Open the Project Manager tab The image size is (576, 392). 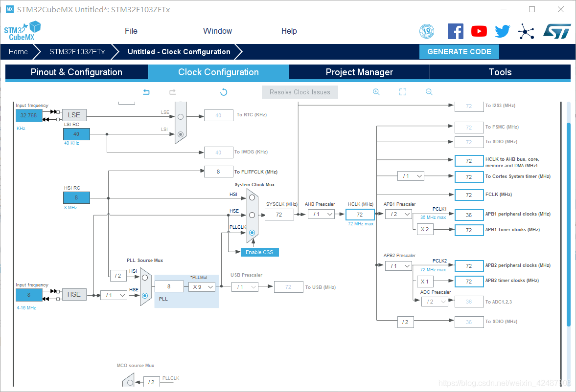pos(359,72)
